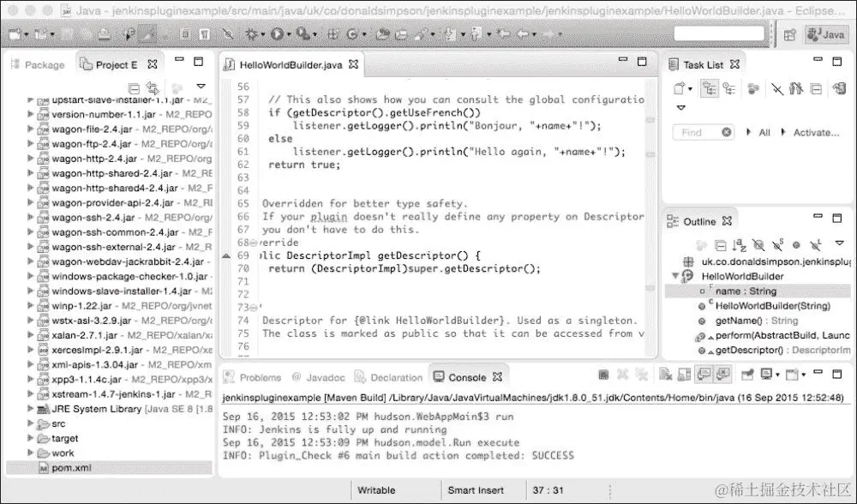
Task: Open the Run button dropdown arrow
Action: coord(289,35)
